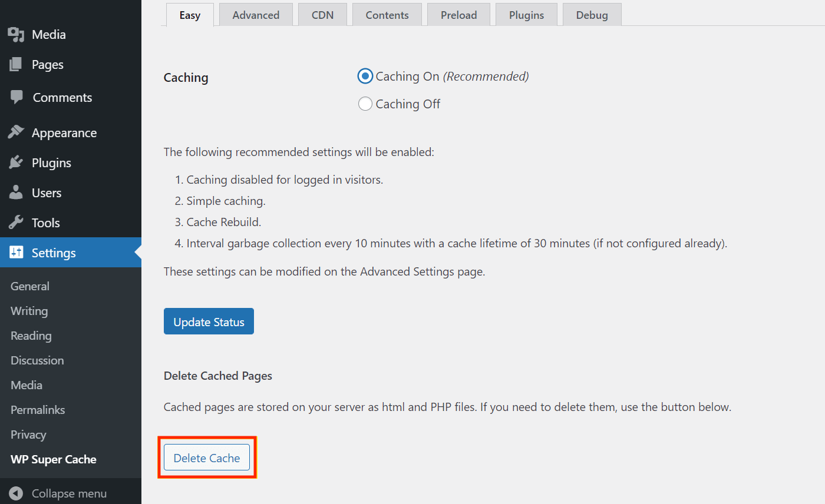
Task: Select the Caching Off radio button
Action: (x=365, y=104)
